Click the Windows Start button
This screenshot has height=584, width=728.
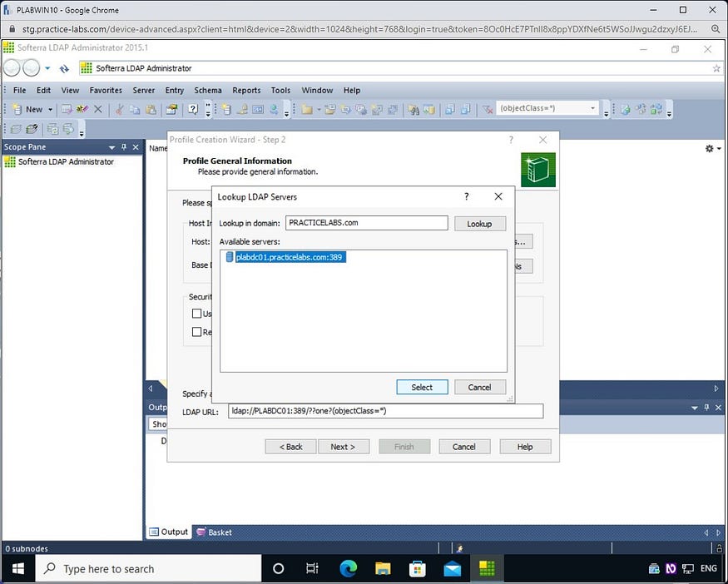[x=18, y=569]
